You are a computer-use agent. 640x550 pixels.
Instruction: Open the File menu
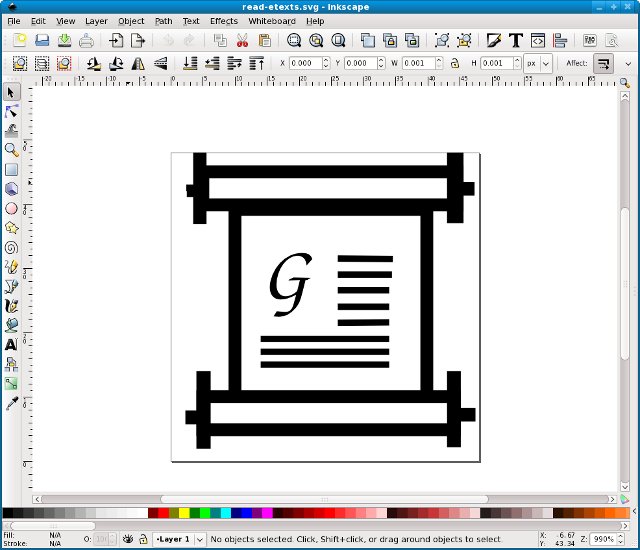(x=13, y=21)
